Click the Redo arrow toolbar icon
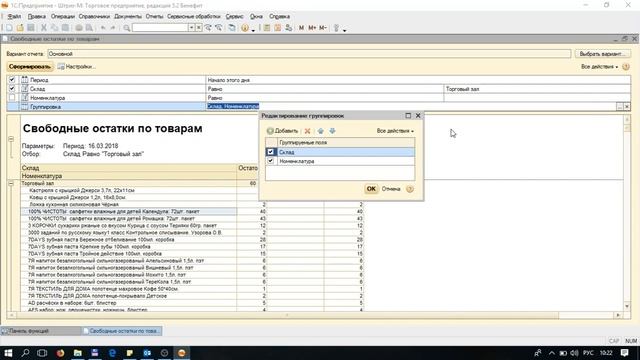 pos(113,28)
